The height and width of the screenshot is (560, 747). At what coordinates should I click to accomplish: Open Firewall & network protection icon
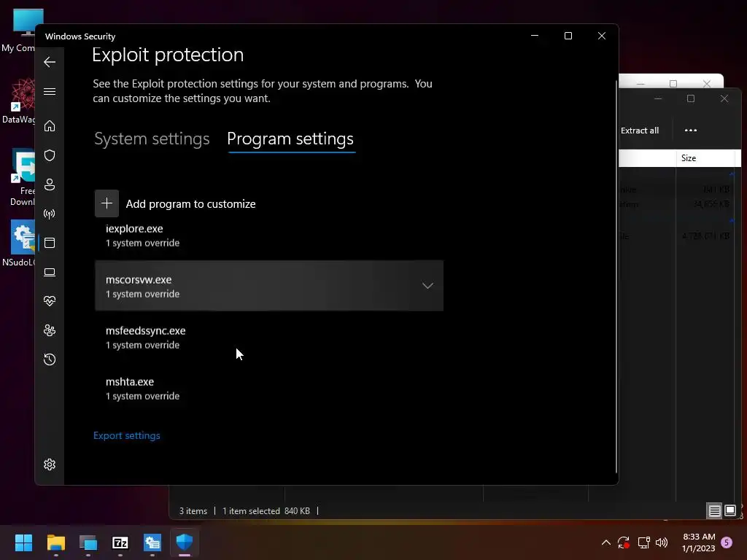pyautogui.click(x=50, y=214)
